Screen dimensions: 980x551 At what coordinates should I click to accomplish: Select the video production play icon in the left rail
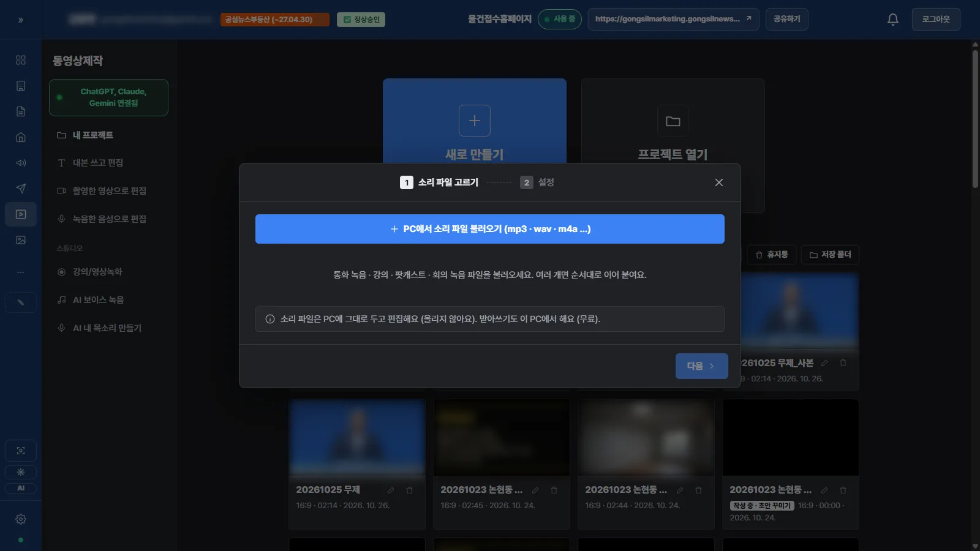coord(21,214)
